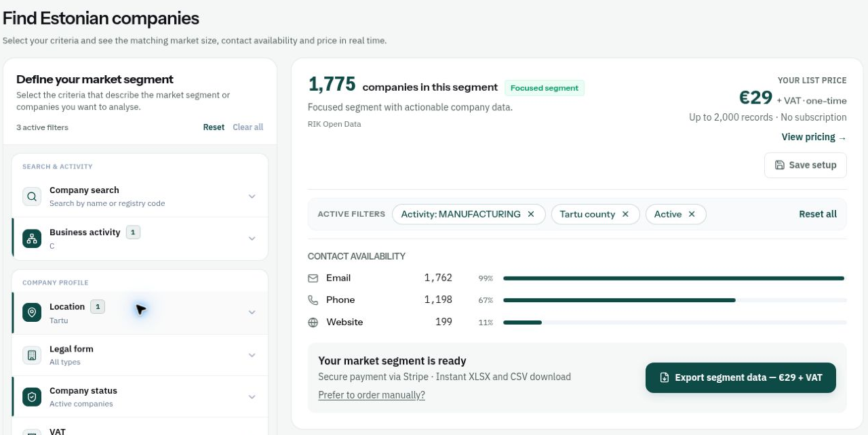Click the Company status shield icon
Image resolution: width=868 pixels, height=435 pixels.
coord(32,397)
